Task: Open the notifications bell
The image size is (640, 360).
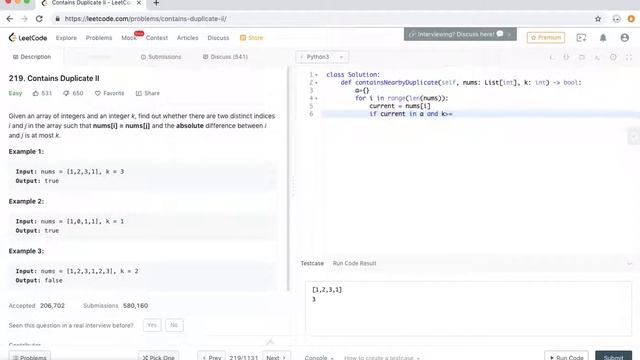Action: 603,38
